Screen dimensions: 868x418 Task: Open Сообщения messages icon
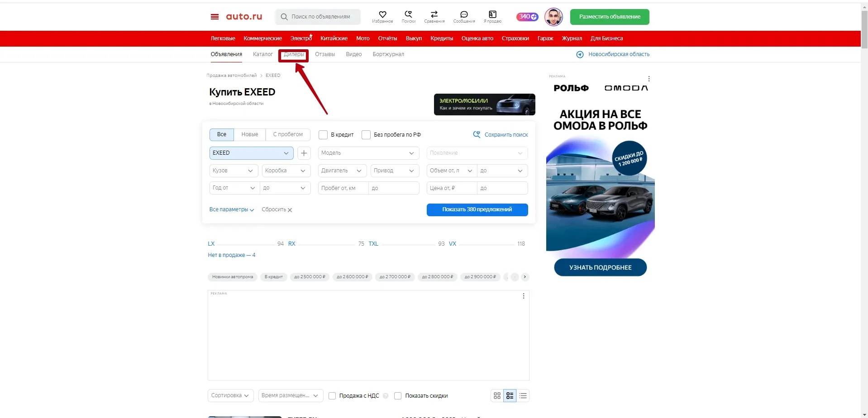pos(464,15)
